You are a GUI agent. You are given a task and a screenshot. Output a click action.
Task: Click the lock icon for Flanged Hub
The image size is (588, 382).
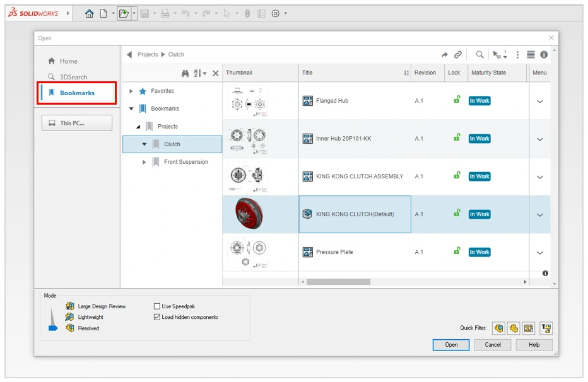coord(457,100)
